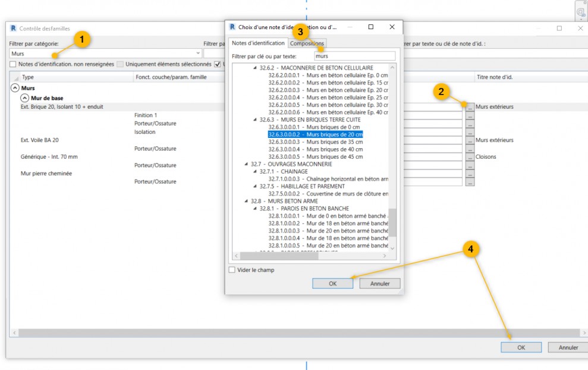Collapse node 32.7.5 HABILLAGE ET PAREMENT
This screenshot has width=588, height=370.
tap(255, 186)
